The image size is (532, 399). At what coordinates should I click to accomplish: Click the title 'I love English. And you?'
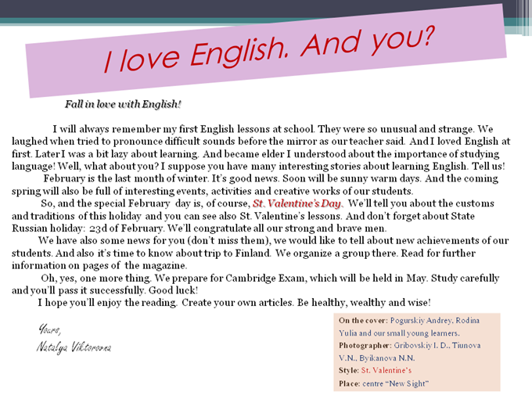pos(270,50)
